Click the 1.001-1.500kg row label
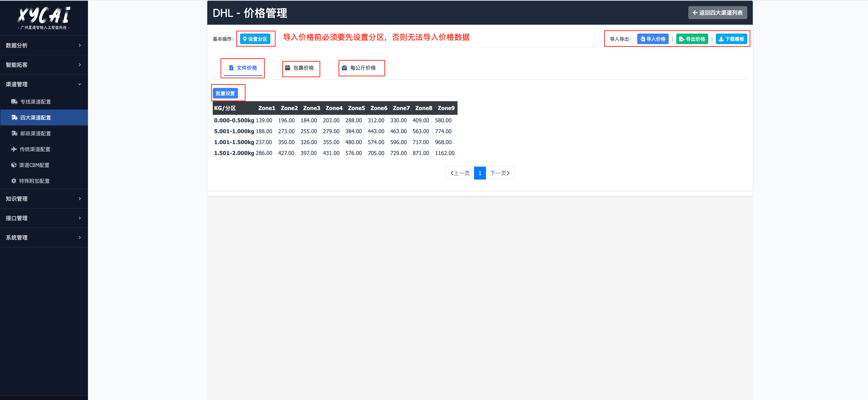The width and height of the screenshot is (868, 400). tap(234, 142)
